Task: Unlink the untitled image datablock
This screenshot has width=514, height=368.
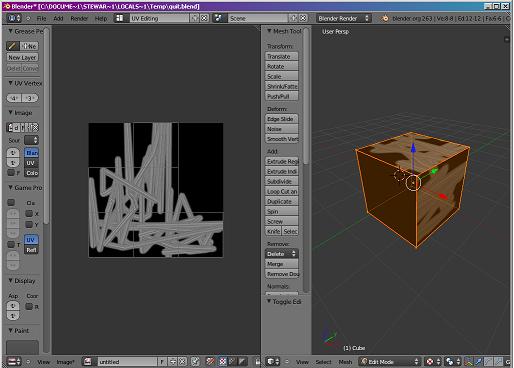Action: (x=182, y=361)
